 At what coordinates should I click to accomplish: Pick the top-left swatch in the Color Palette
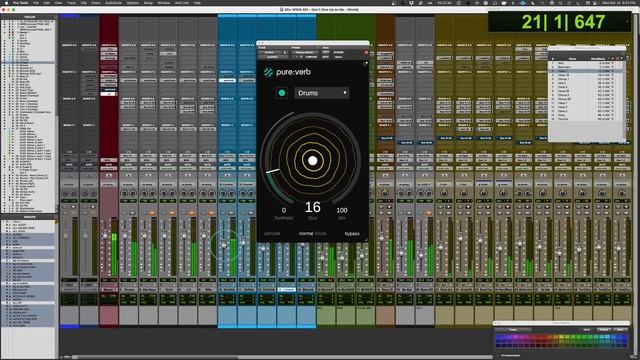pos(498,338)
